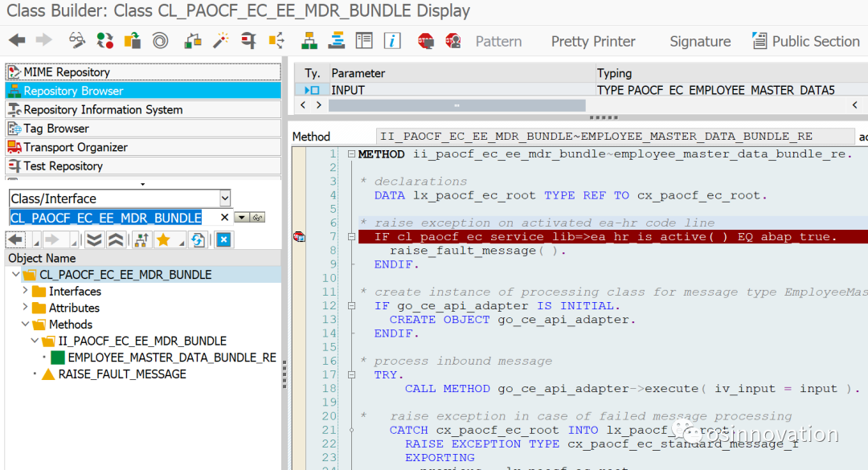Toggle Display/Change mode with the glasses-pencil icon
Image resolution: width=868 pixels, height=470 pixels.
coord(77,40)
